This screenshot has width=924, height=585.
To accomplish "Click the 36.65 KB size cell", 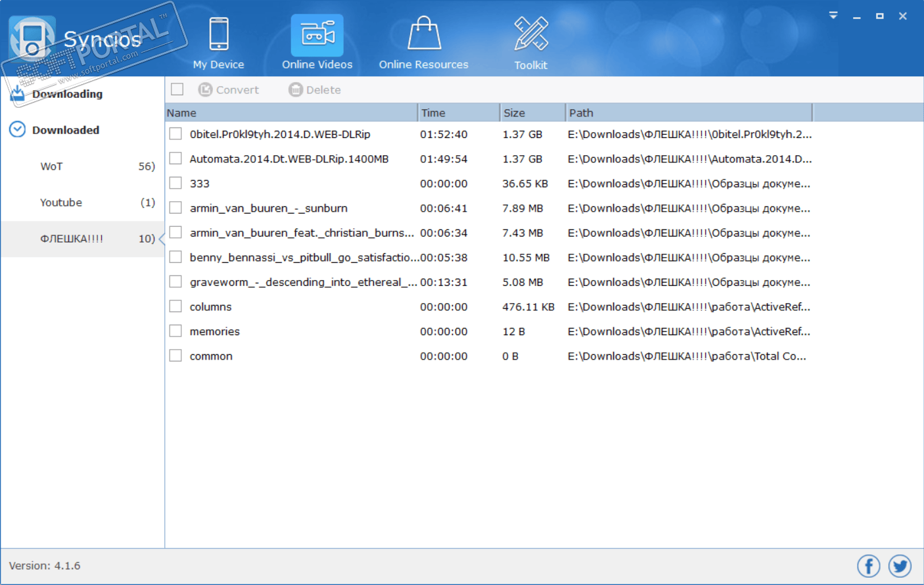I will 525,184.
